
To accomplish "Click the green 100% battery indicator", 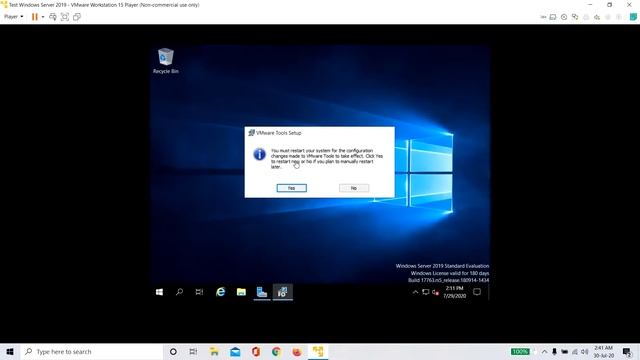I will pos(520,351).
